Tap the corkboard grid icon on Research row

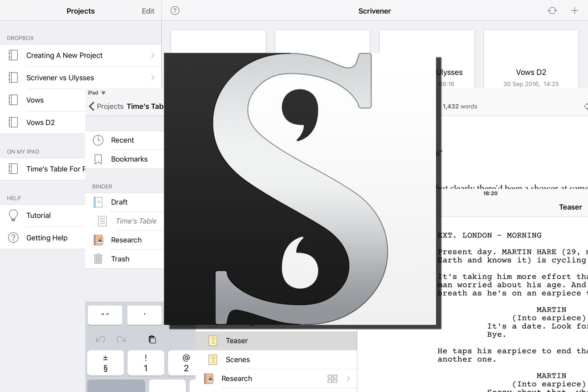(x=332, y=379)
